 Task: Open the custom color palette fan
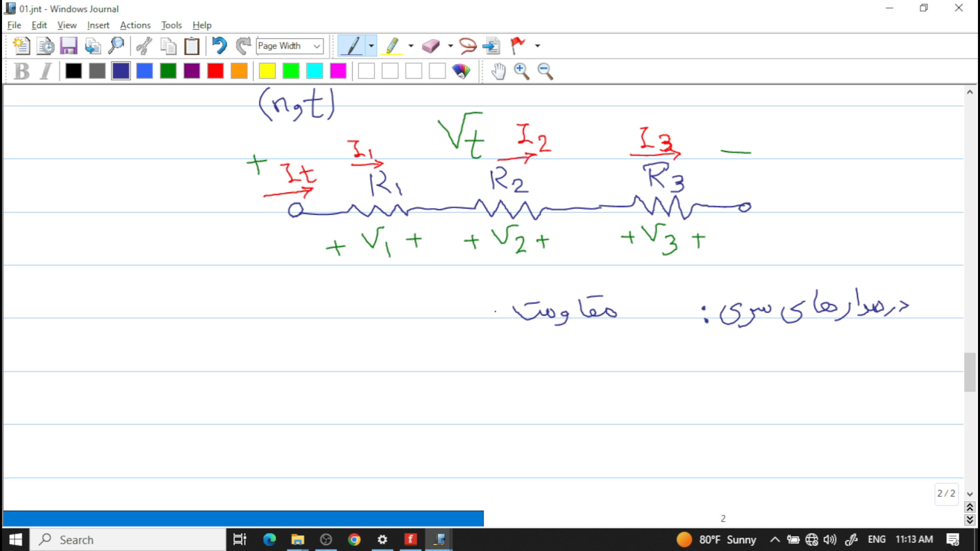coord(461,71)
